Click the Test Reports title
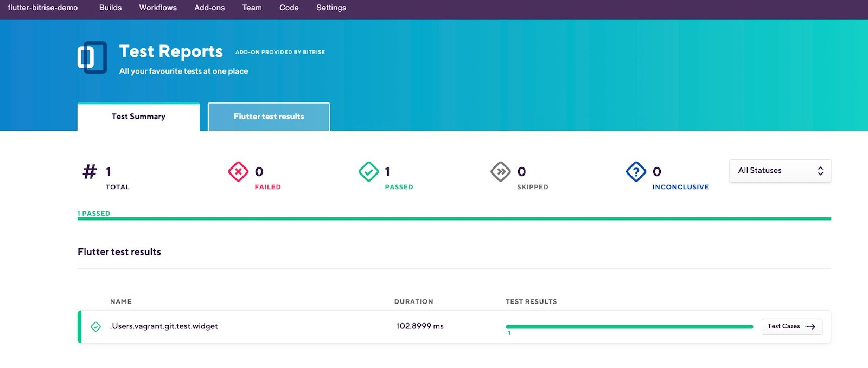868x368 pixels. (x=171, y=51)
